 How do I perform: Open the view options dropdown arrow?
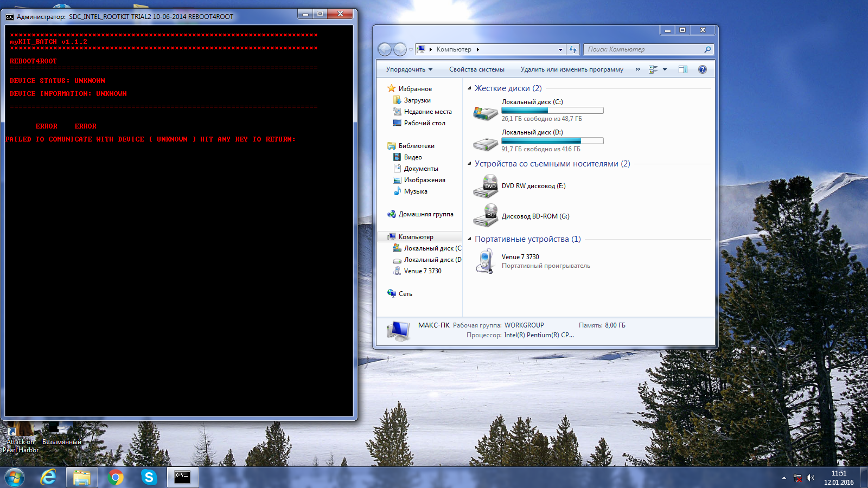click(665, 69)
